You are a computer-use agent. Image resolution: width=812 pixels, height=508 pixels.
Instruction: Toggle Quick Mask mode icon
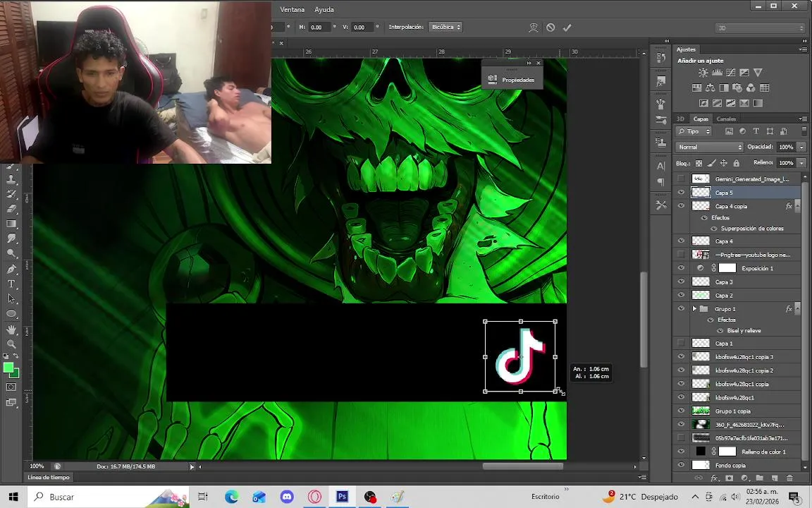11,387
